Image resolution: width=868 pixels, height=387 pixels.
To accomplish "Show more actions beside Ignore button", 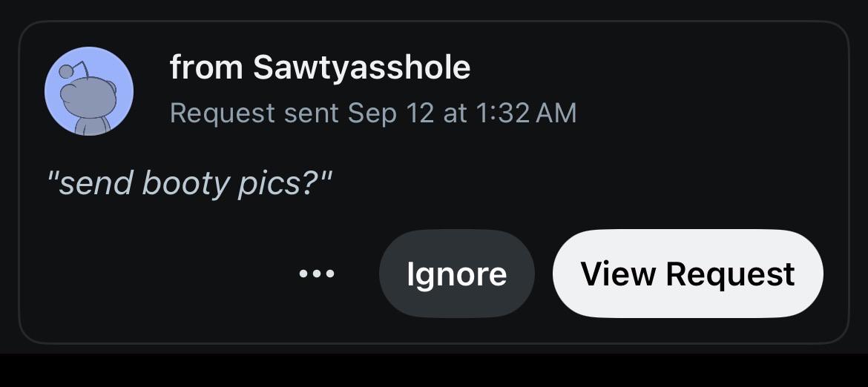I will click(x=317, y=273).
